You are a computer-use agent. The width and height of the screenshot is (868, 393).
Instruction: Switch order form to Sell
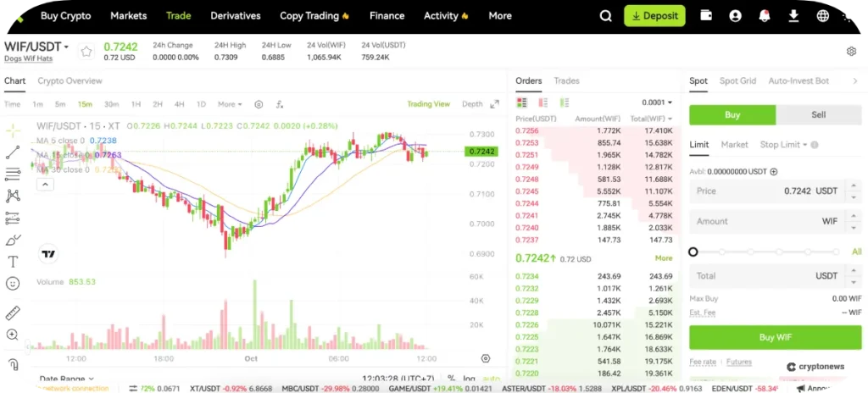[x=819, y=115]
